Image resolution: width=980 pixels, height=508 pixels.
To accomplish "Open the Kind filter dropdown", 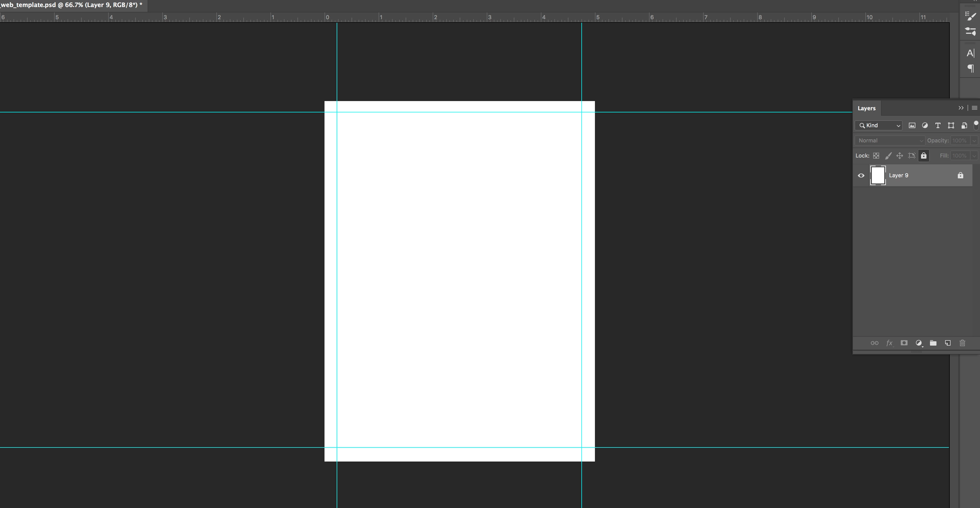I will click(878, 125).
